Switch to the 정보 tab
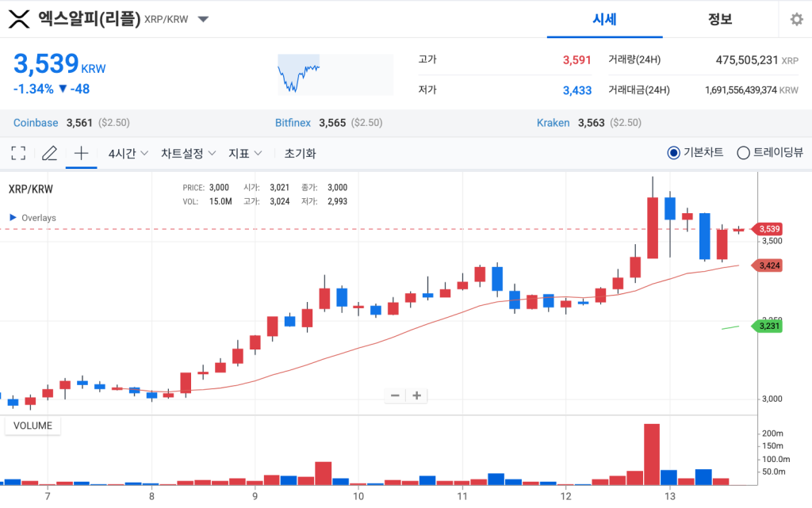 (x=720, y=20)
